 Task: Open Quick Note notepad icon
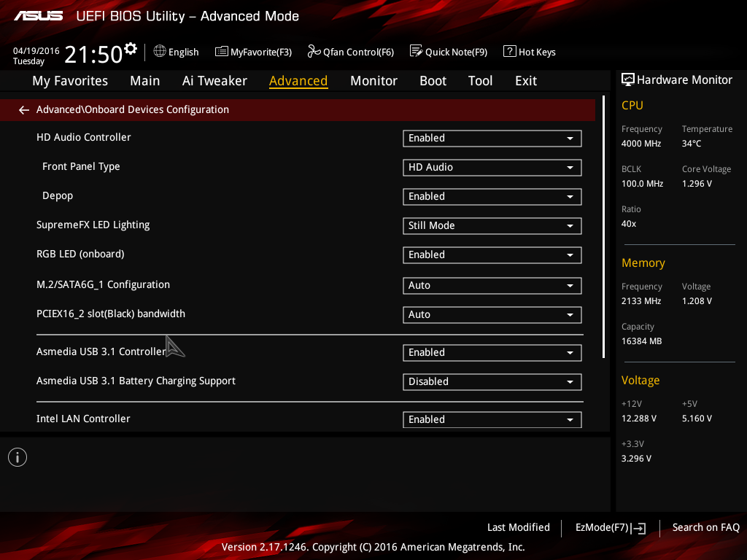[416, 51]
